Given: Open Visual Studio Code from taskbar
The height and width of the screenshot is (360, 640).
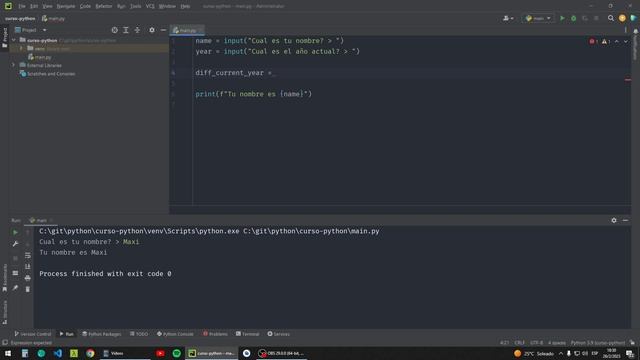Looking at the screenshot, I should point(58,353).
